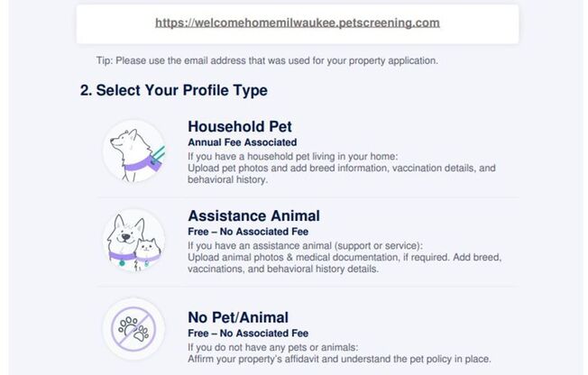Click the Assistance Animal dog-and-cat icon
The height and width of the screenshot is (375, 588).
click(x=133, y=242)
